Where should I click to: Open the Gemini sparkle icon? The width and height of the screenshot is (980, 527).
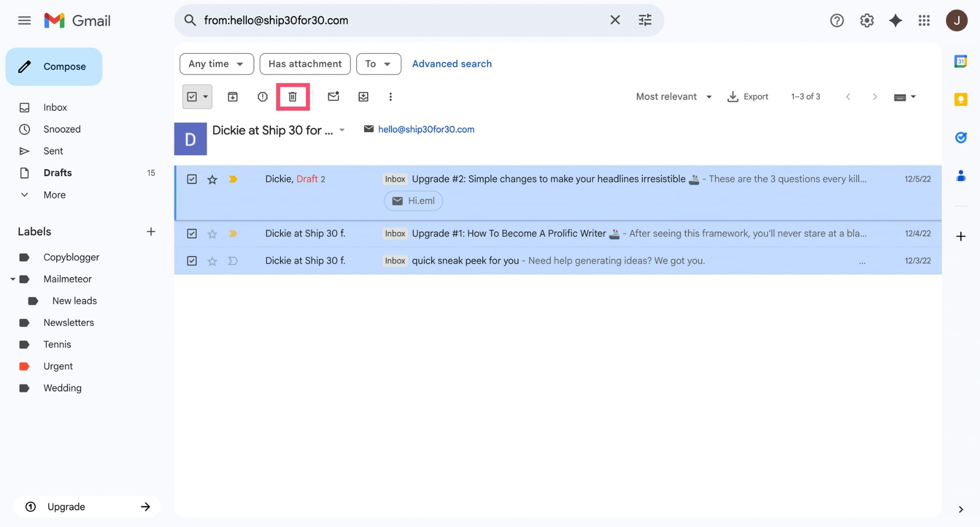pos(895,20)
